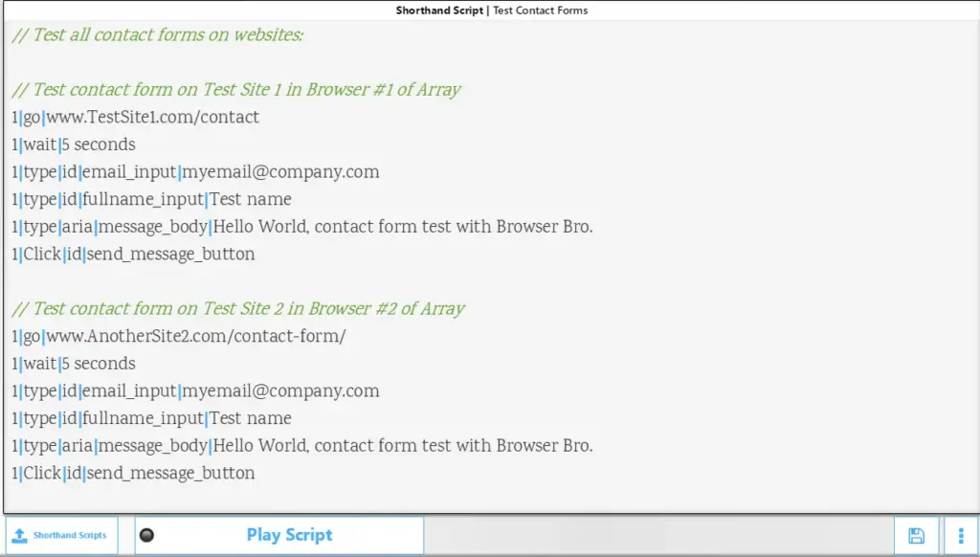This screenshot has width=980, height=557.
Task: Save the script using the floppy disk icon
Action: (916, 535)
